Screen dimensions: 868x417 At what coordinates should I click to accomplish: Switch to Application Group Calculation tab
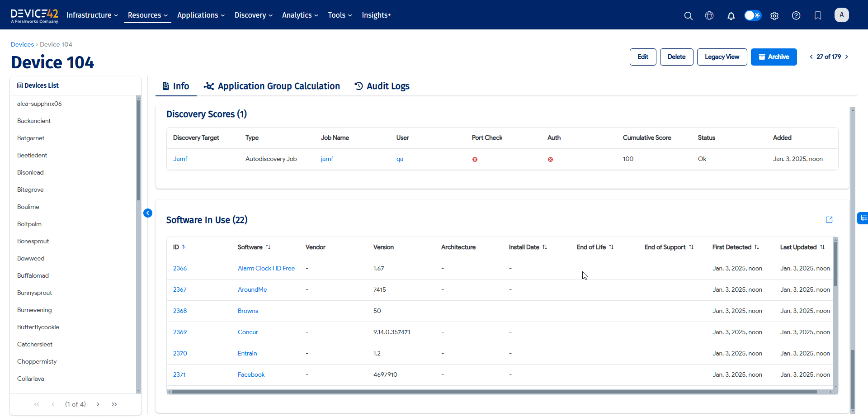(272, 86)
